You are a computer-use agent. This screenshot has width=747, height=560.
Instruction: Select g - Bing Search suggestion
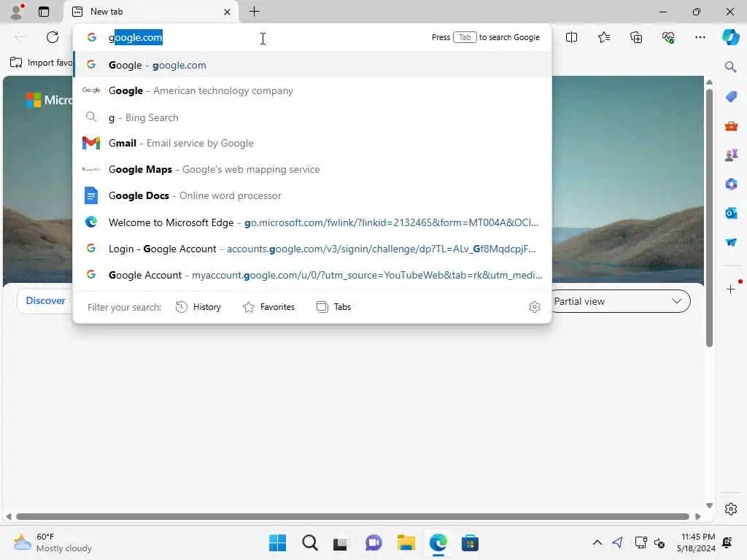coord(312,117)
